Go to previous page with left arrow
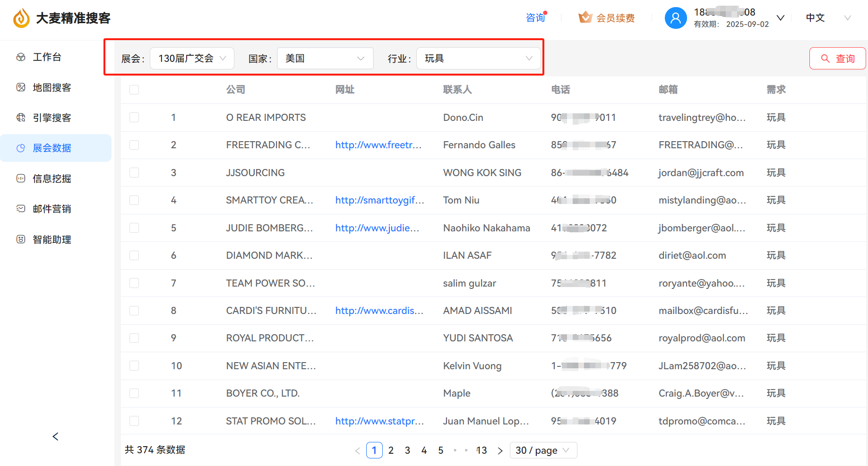 (x=358, y=450)
